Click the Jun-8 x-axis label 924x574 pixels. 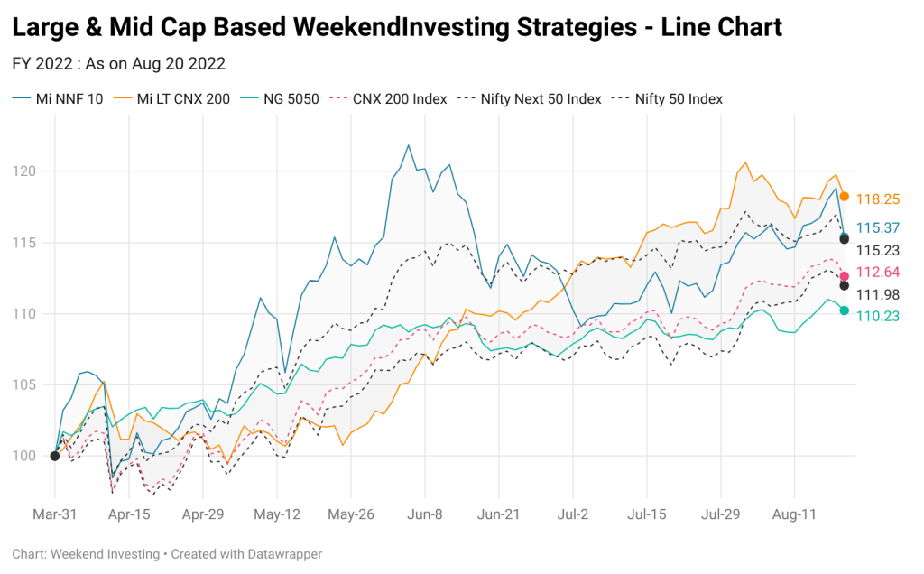[424, 514]
